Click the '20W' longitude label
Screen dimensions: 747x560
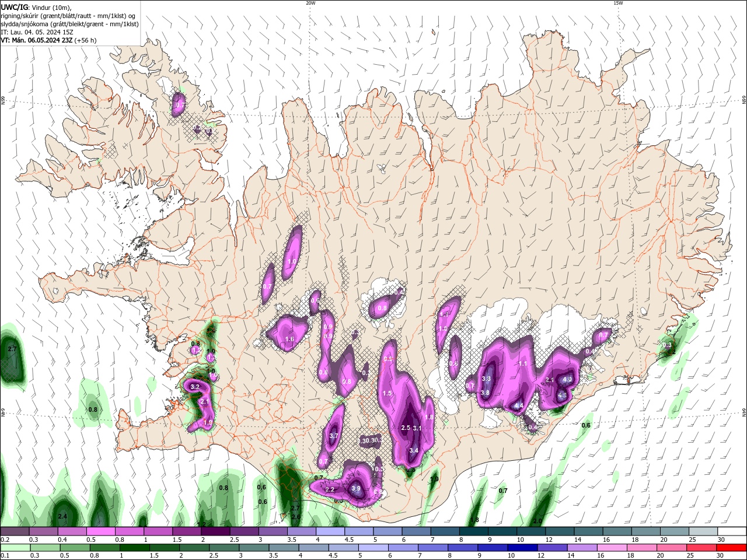[x=310, y=3]
